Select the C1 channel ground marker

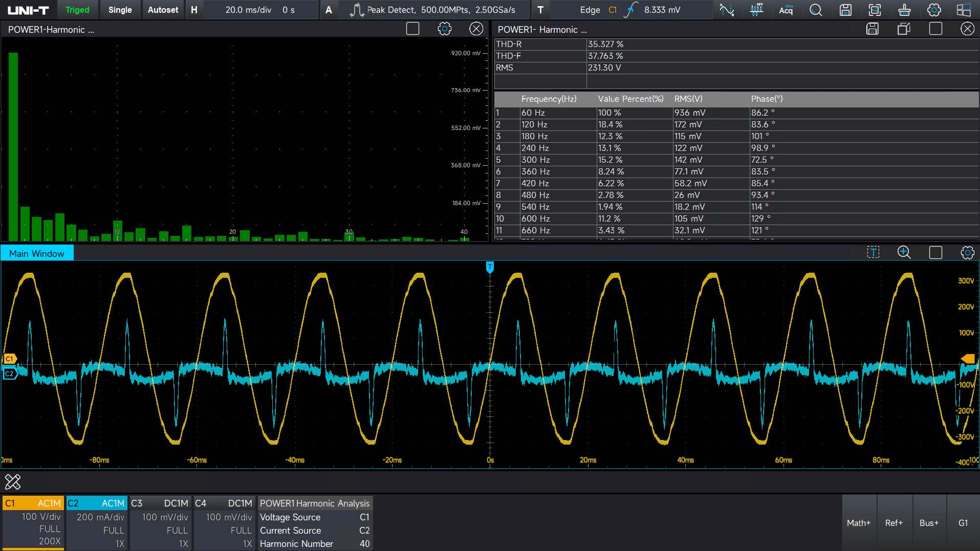(x=10, y=359)
